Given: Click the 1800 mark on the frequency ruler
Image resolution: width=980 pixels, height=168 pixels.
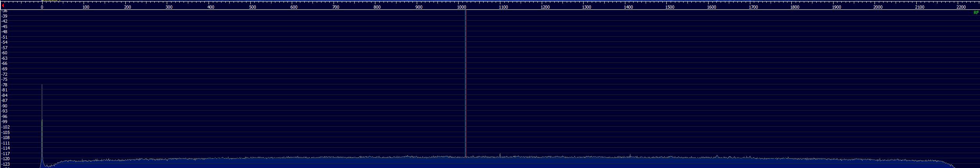Looking at the screenshot, I should point(794,7).
